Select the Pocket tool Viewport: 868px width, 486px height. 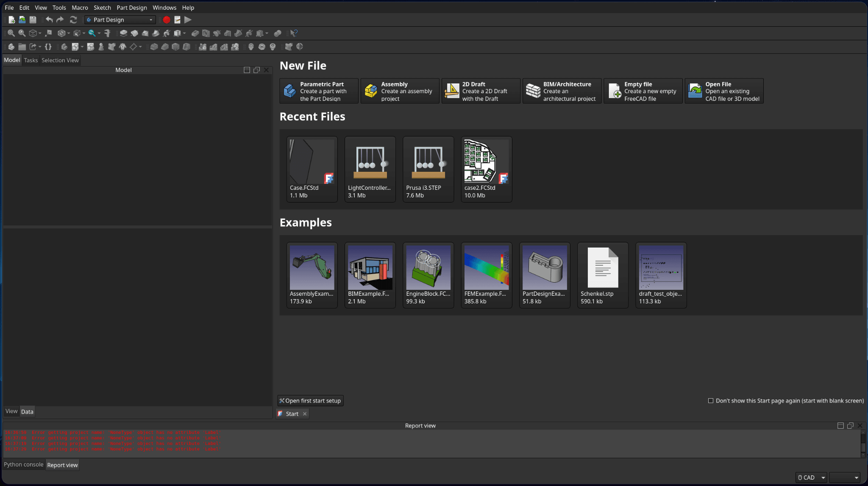[x=195, y=33]
